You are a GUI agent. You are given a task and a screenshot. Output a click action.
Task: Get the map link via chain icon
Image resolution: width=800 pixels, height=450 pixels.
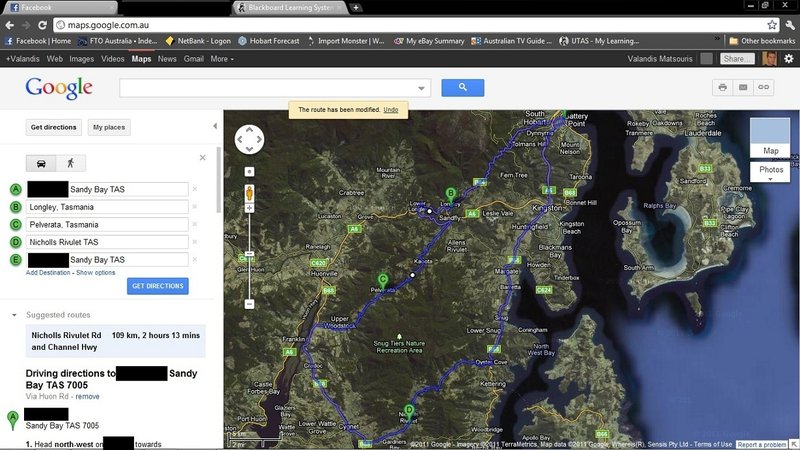763,87
